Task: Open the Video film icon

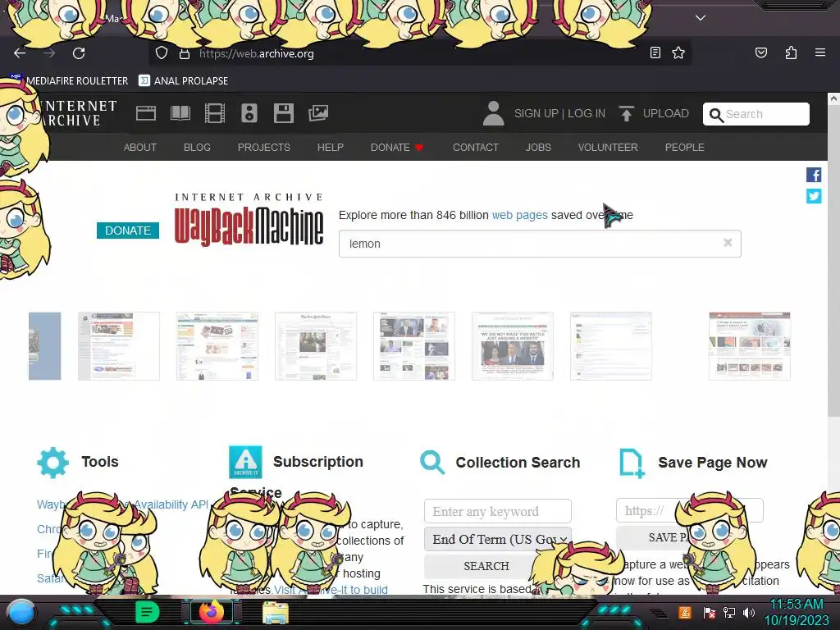Action: [x=215, y=113]
